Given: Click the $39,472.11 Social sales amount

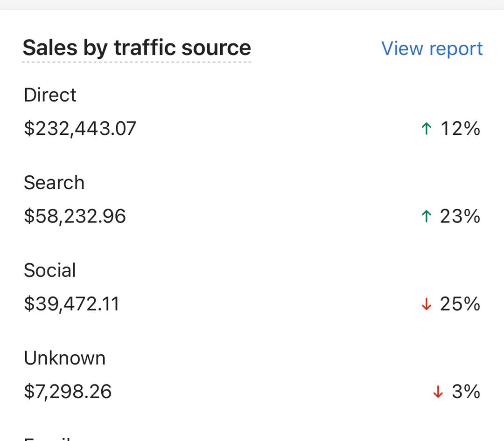Looking at the screenshot, I should click(71, 304).
